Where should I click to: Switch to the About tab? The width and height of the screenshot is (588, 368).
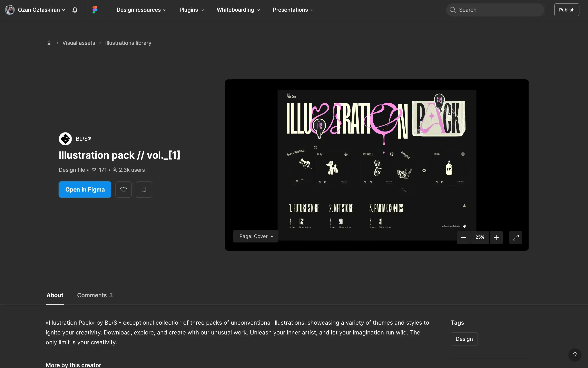point(55,295)
